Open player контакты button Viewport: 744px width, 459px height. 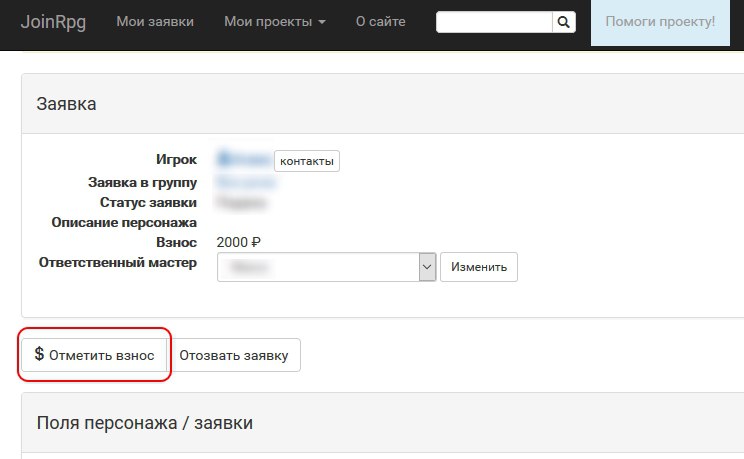(307, 161)
